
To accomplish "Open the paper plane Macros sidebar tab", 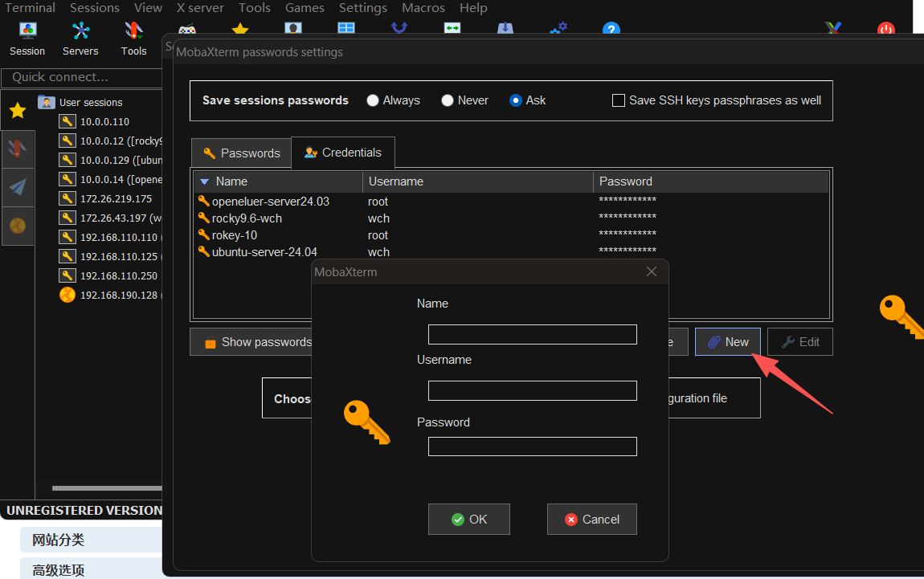I will click(x=18, y=187).
